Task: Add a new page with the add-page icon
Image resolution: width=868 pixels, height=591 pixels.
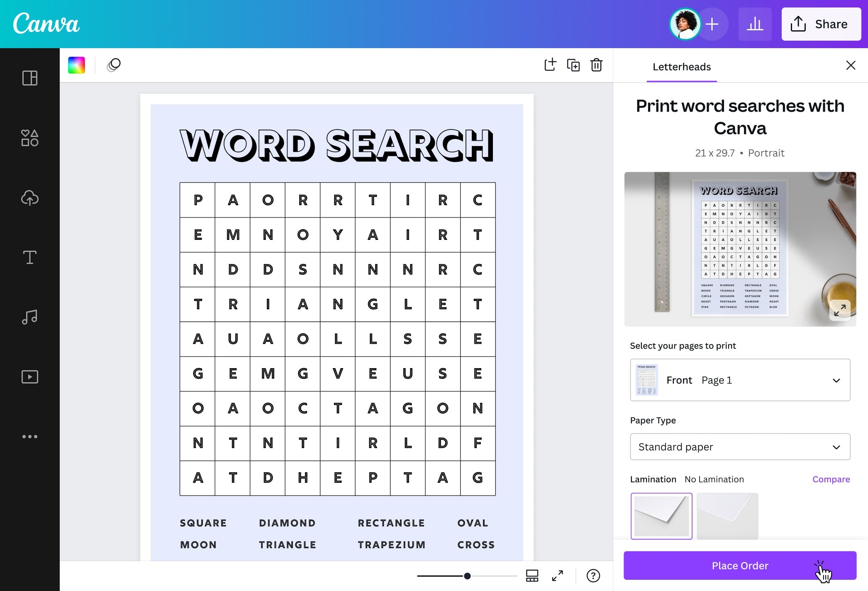Action: pyautogui.click(x=550, y=65)
